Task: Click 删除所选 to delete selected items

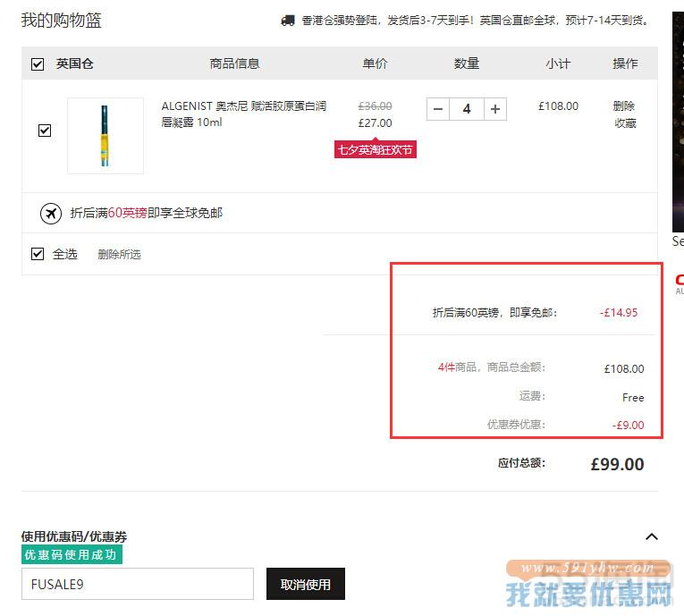Action: coord(119,254)
